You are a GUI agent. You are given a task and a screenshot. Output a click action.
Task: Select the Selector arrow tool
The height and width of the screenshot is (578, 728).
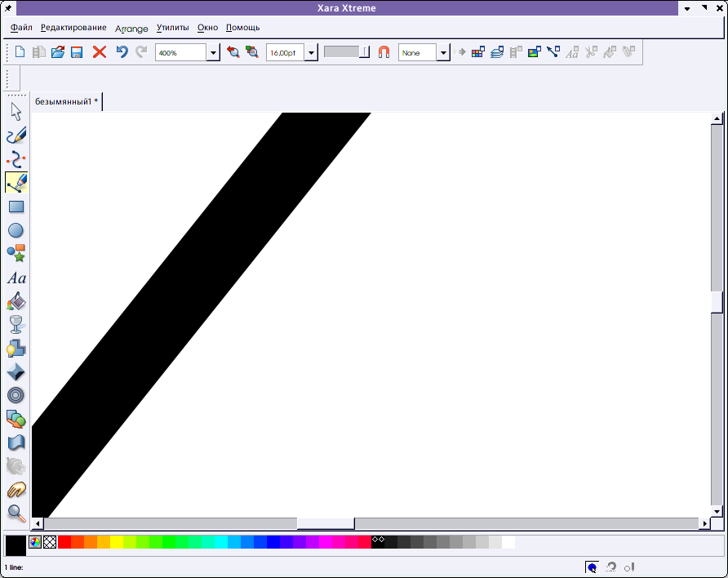pos(16,112)
